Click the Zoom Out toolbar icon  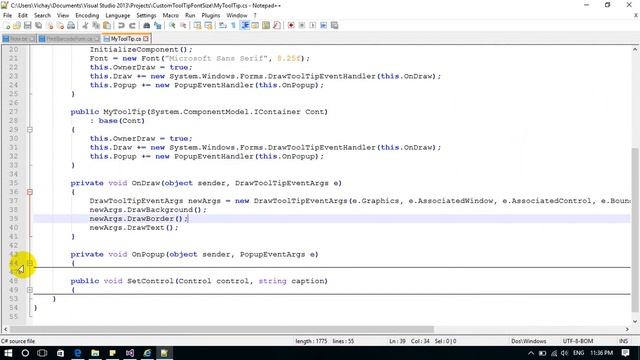(x=183, y=25)
